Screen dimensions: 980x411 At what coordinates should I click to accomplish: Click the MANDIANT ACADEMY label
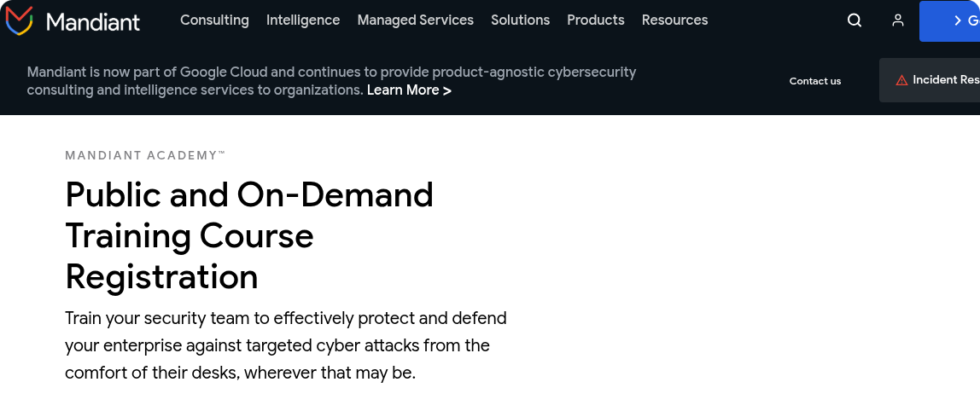145,155
